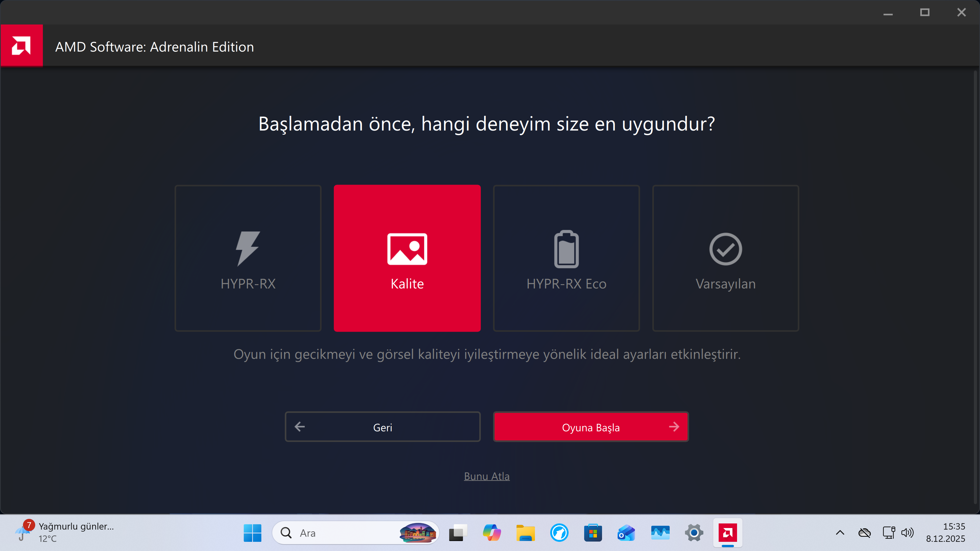This screenshot has width=980, height=551.
Task: Open Task View from the taskbar
Action: [458, 533]
